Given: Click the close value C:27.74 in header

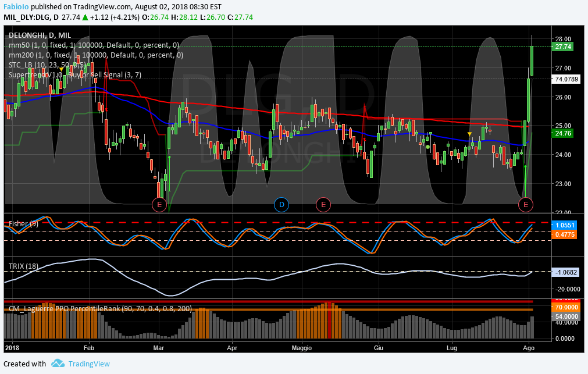Looking at the screenshot, I should point(240,17).
